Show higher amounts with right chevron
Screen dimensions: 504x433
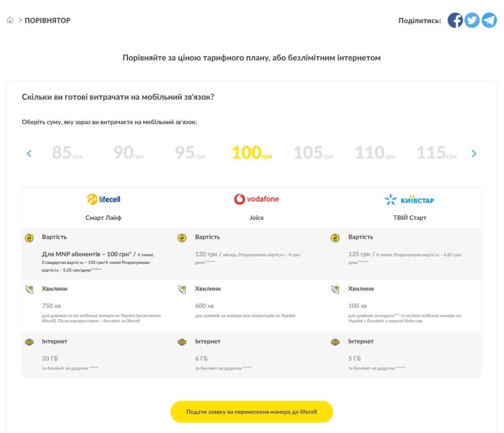tap(474, 154)
